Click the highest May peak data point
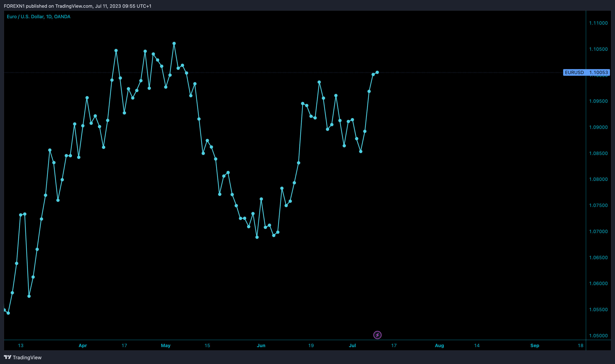Screen dimensions: 615x364 click(174, 43)
